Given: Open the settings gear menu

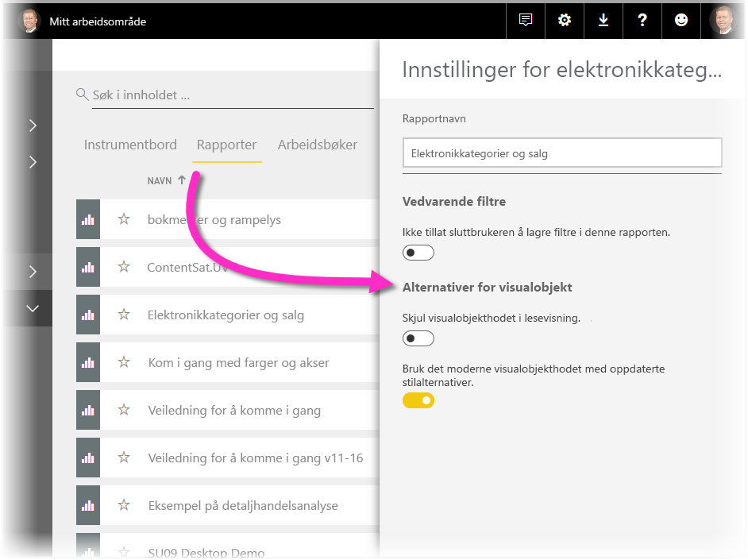Looking at the screenshot, I should tap(565, 20).
